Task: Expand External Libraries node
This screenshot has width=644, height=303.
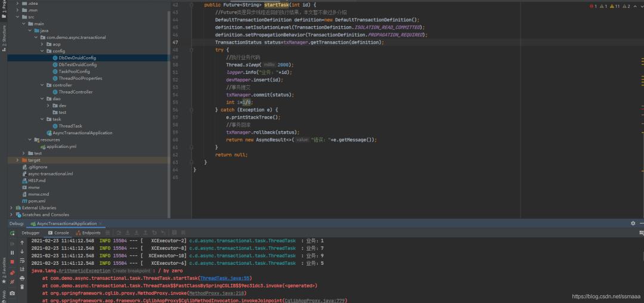Action: [11, 208]
